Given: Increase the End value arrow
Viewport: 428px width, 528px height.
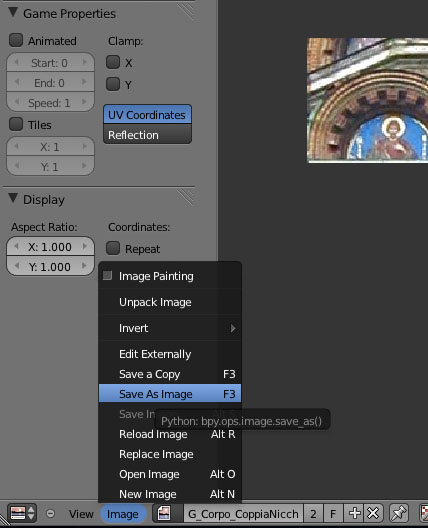Looking at the screenshot, I should point(85,82).
